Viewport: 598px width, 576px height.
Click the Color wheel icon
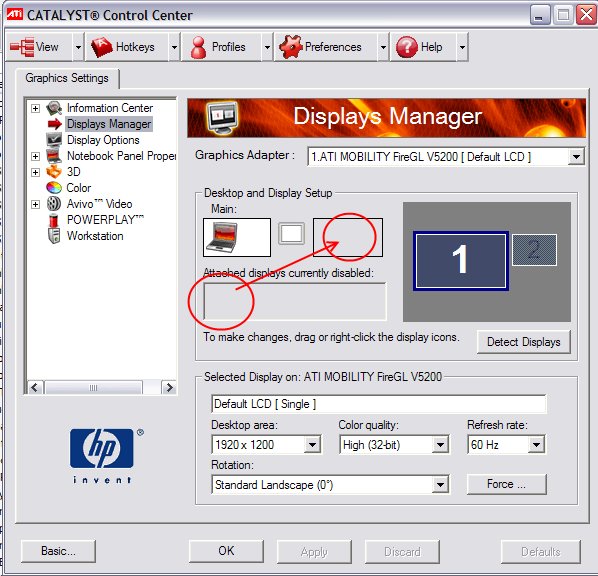[54, 188]
